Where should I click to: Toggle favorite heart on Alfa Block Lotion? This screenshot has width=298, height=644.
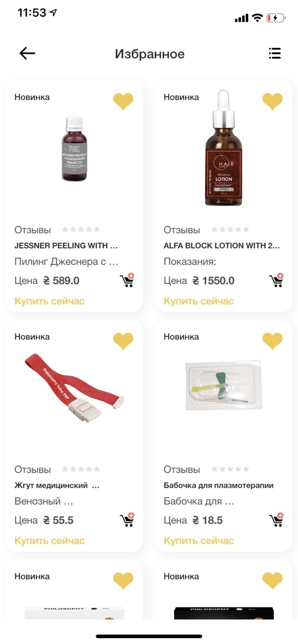coord(272,102)
